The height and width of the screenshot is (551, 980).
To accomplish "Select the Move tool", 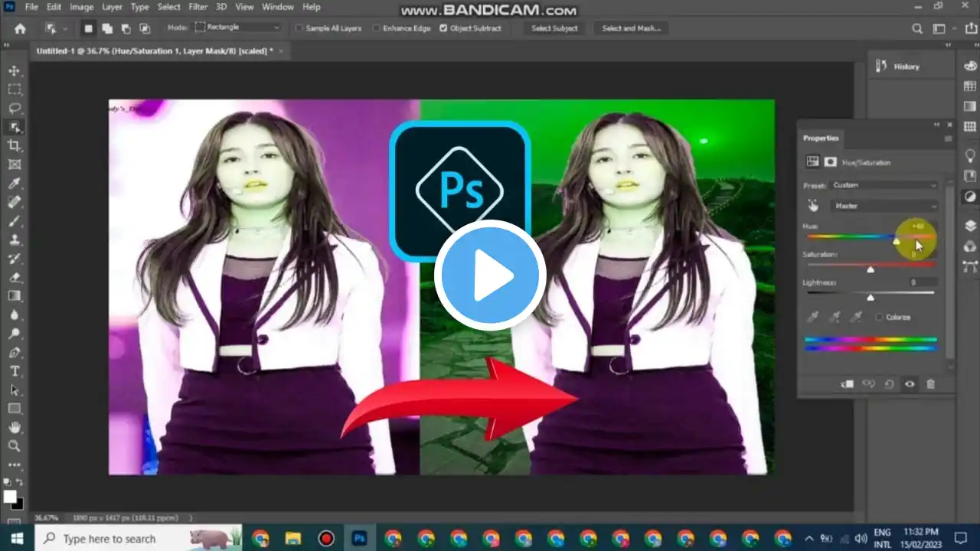I will [x=14, y=70].
